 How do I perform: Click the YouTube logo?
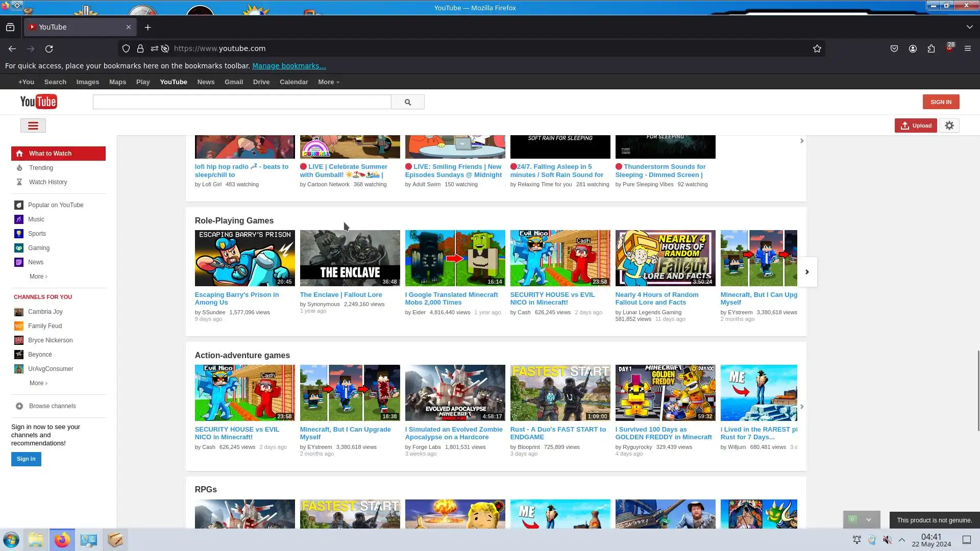tap(38, 102)
